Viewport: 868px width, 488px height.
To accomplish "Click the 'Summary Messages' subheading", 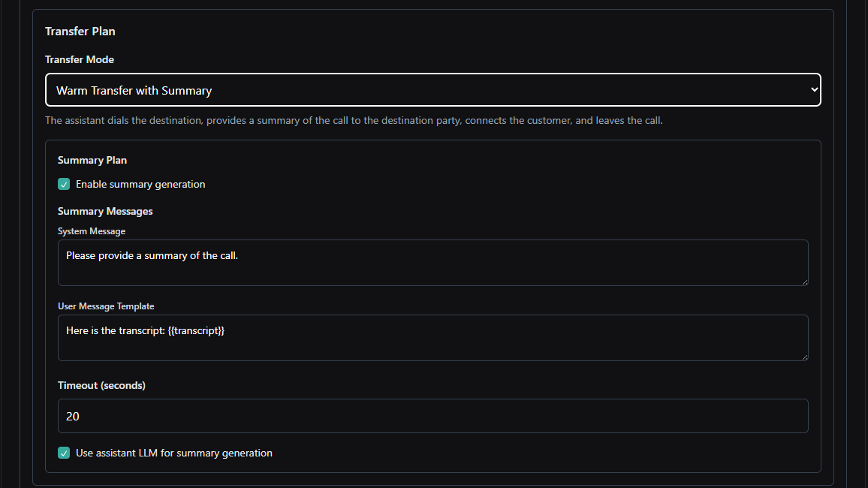I will click(105, 212).
